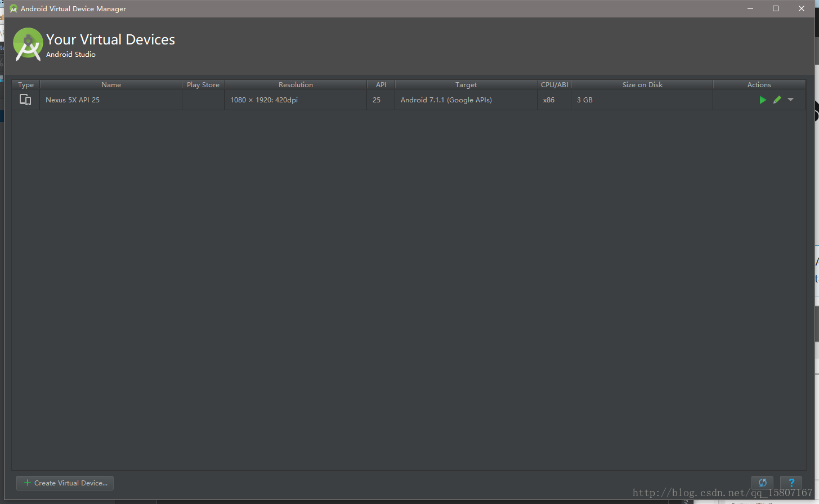Screen dimensions: 819x504
Task: Close the Android Virtual Device Manager window
Action: coord(802,8)
